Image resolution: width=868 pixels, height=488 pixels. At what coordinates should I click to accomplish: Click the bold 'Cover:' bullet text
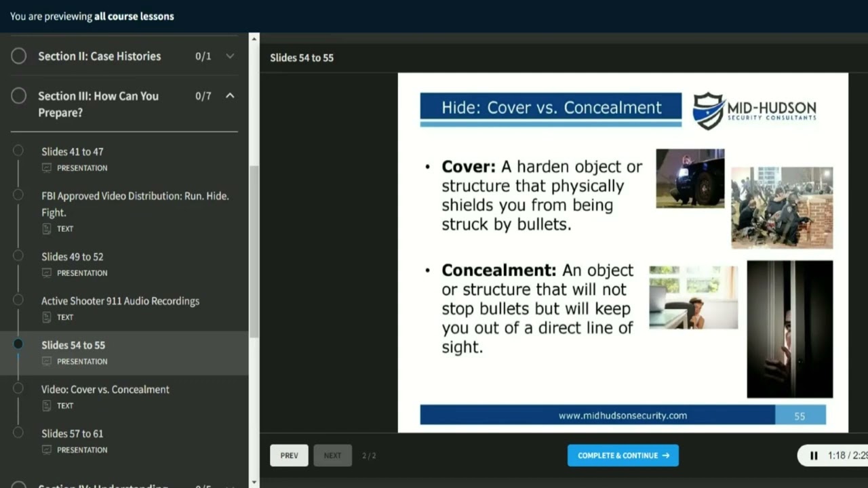point(469,167)
